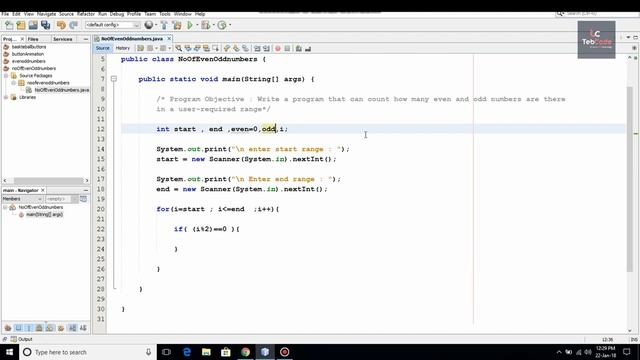Click the Last Edit icon next to History
This screenshot has width=640, height=360.
[x=140, y=49]
